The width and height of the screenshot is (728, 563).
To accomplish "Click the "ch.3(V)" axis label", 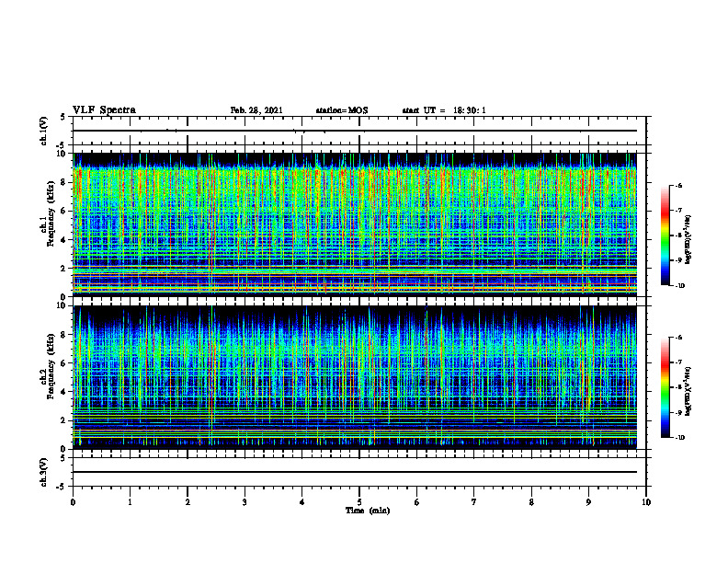I will tap(43, 472).
